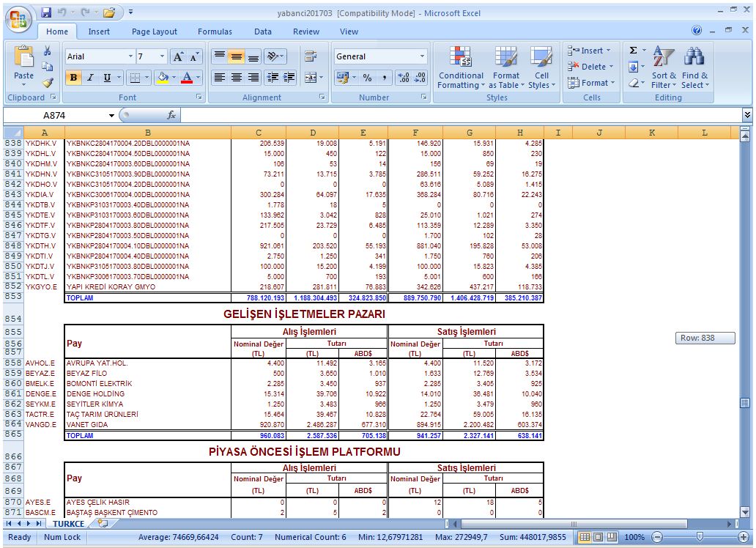Click the Undo arrow icon
Image resolution: width=756 pixels, height=548 pixels.
pyautogui.click(x=62, y=12)
